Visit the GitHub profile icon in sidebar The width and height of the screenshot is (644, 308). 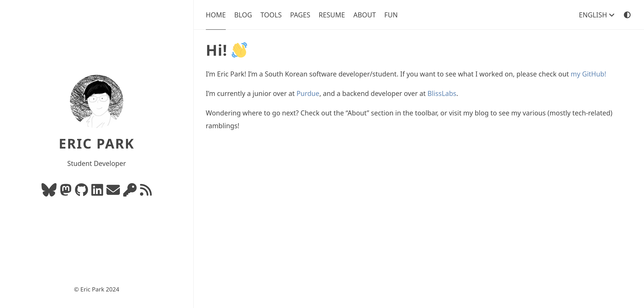[x=82, y=190]
